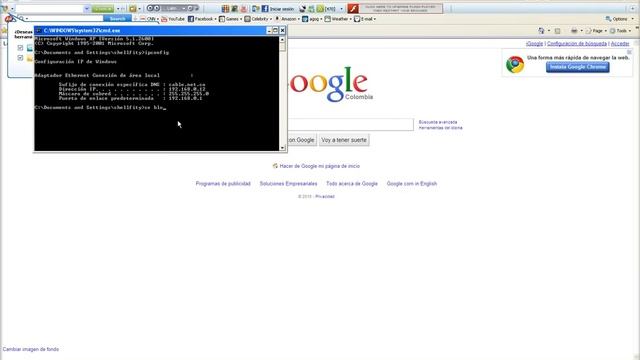Click the red icon left of Facebook login

coord(244,9)
